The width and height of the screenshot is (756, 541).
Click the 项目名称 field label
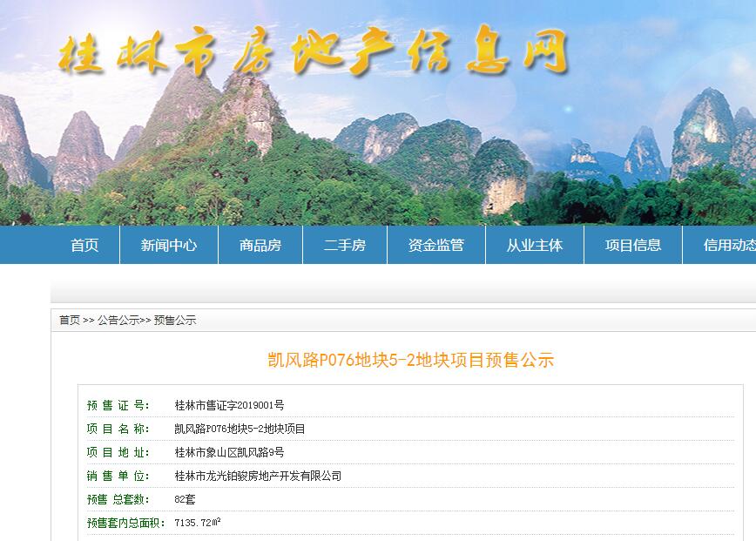click(118, 429)
